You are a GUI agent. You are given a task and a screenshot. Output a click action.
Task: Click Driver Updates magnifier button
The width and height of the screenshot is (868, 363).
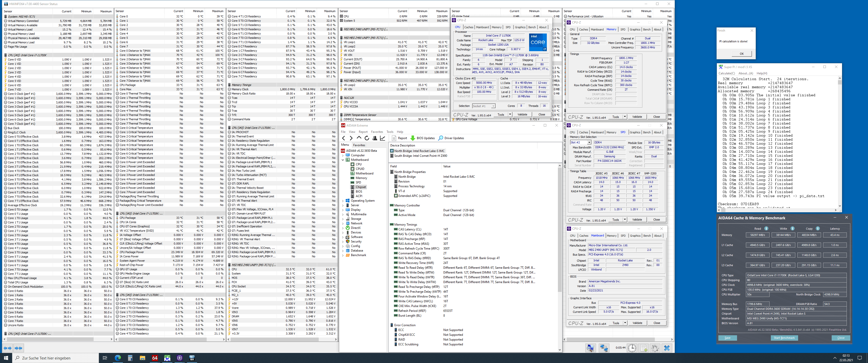point(451,138)
